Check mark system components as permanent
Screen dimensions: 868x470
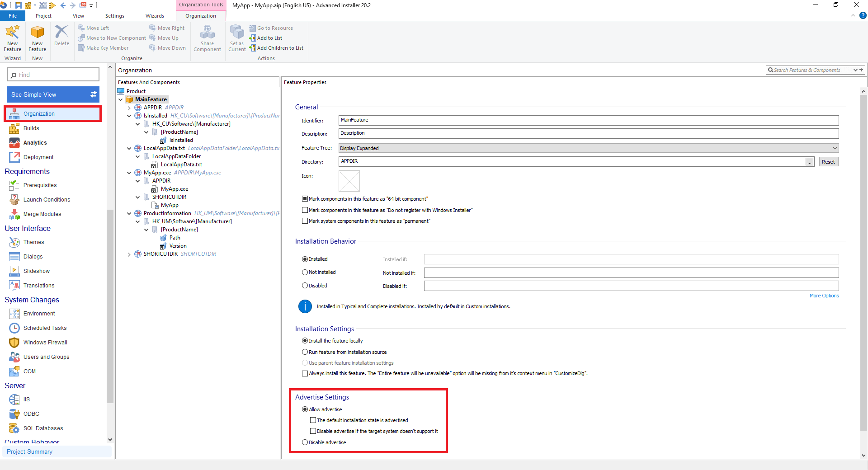[x=305, y=221]
